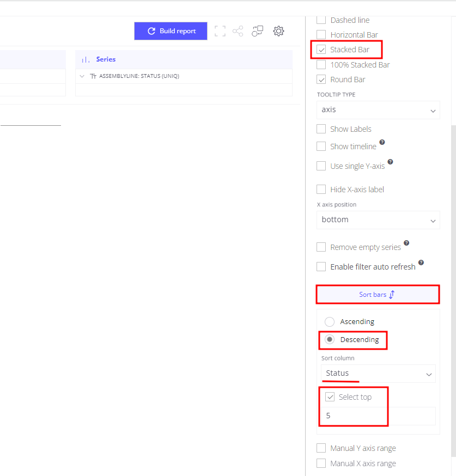Click the Sort bars button
Viewport: 456px width, 476px height.
click(378, 295)
